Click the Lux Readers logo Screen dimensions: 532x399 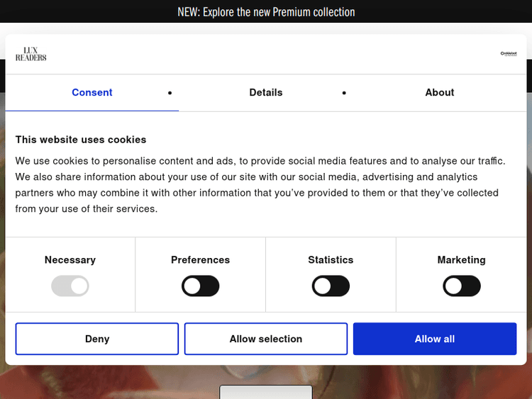(x=31, y=54)
